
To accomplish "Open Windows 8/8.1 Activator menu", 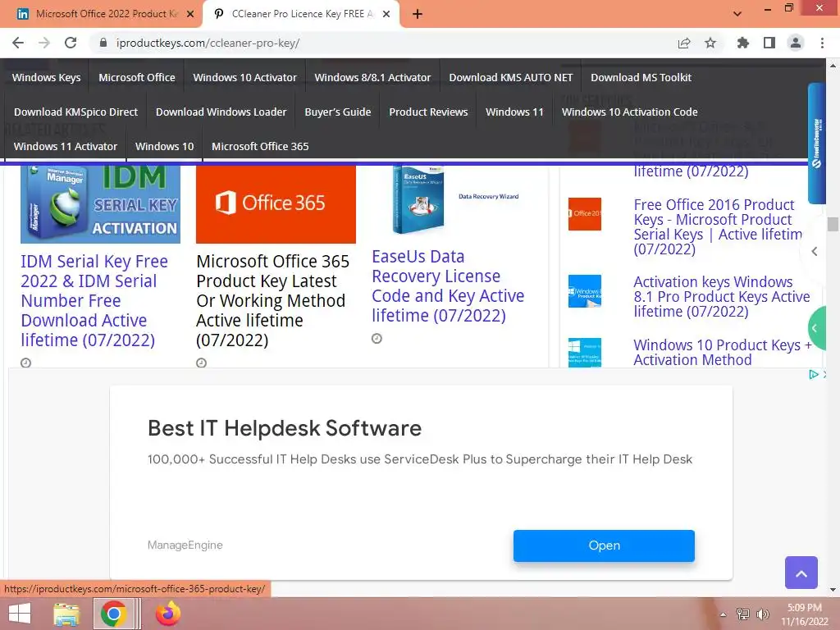I will pyautogui.click(x=372, y=78).
